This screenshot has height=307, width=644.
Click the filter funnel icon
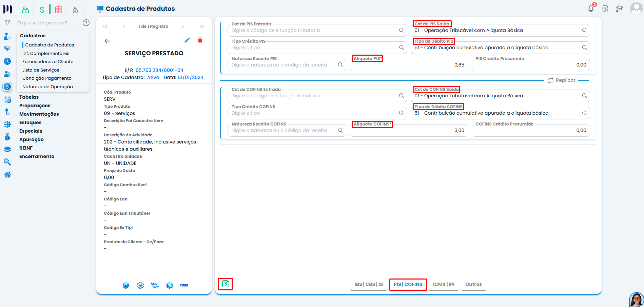click(x=7, y=23)
